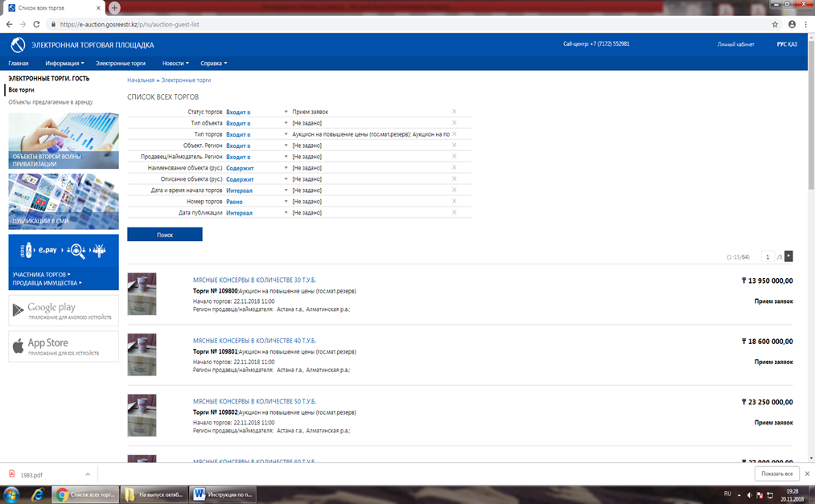The width and height of the screenshot is (815, 504).
Task: Clear the Дата и время начала торгов filter
Action: click(455, 190)
